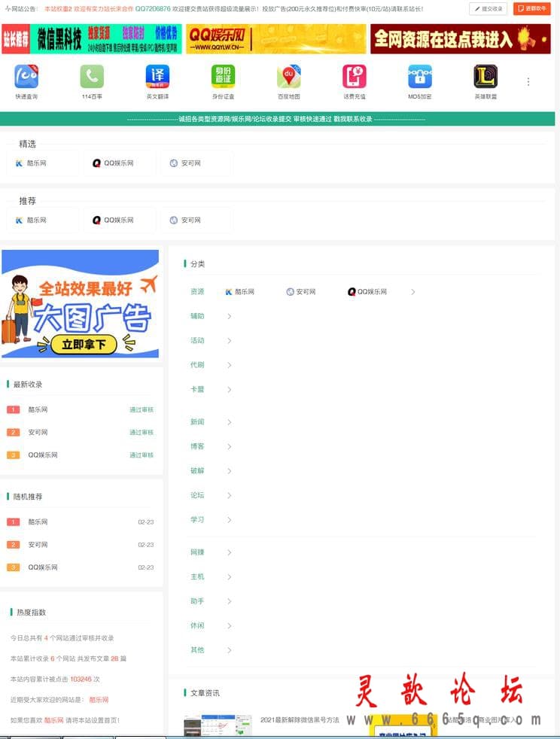Open the 微信黑科技 banner ad
Viewport: 560px width, 739px height.
(91, 38)
